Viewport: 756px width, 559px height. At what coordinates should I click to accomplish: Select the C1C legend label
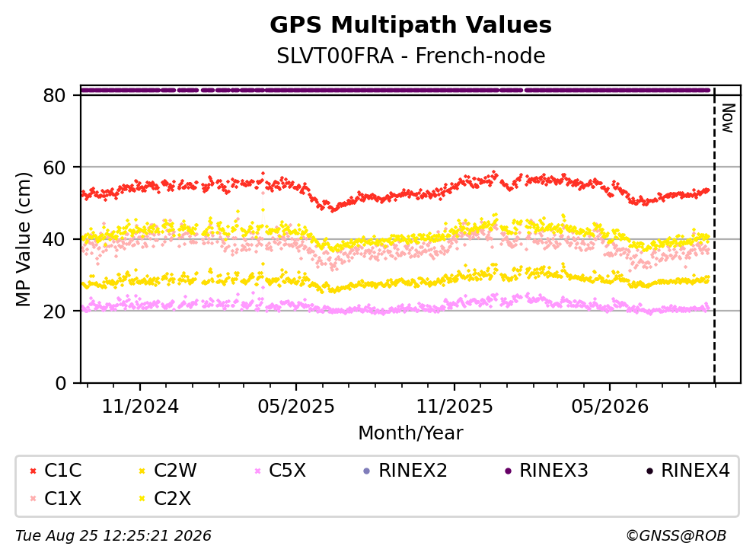pos(63,470)
